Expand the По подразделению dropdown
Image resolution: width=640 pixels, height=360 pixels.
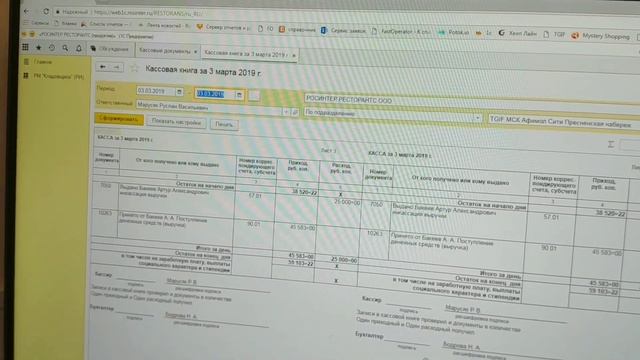[478, 118]
